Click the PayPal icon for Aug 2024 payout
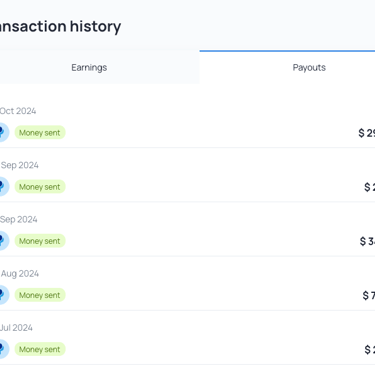This screenshot has width=375, height=366. pyautogui.click(x=4, y=295)
